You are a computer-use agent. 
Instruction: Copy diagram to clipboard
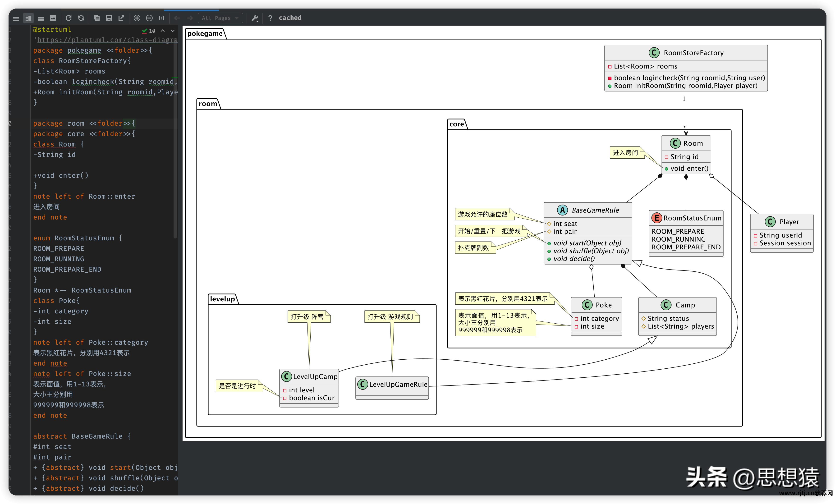[x=96, y=18]
